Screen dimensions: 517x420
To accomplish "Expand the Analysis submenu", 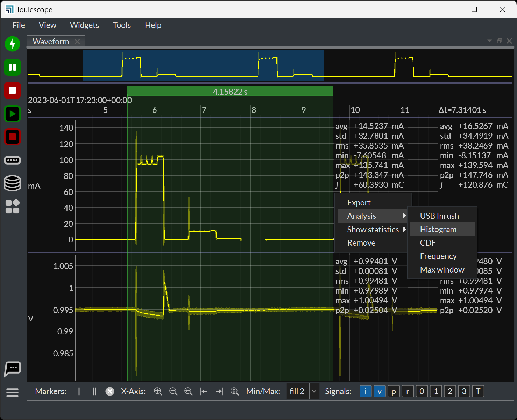I will [373, 216].
